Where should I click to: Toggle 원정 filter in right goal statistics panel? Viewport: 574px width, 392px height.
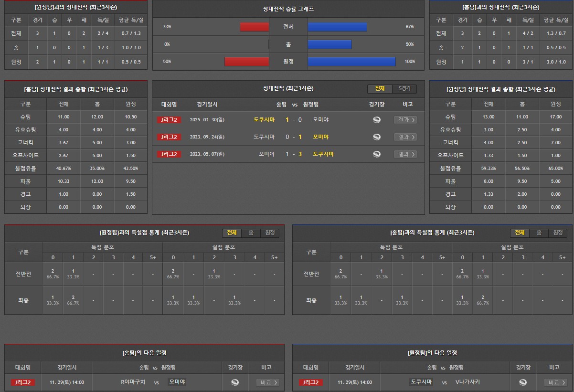tap(558, 233)
